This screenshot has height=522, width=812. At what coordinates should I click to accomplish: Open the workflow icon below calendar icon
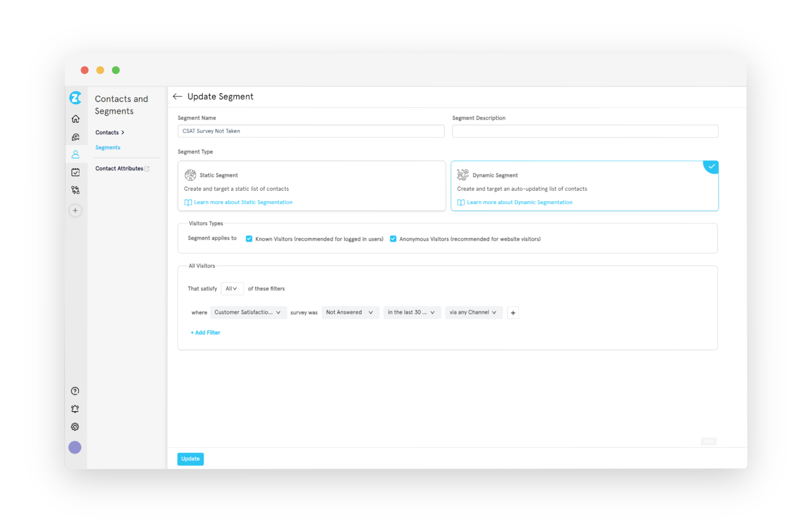point(75,190)
